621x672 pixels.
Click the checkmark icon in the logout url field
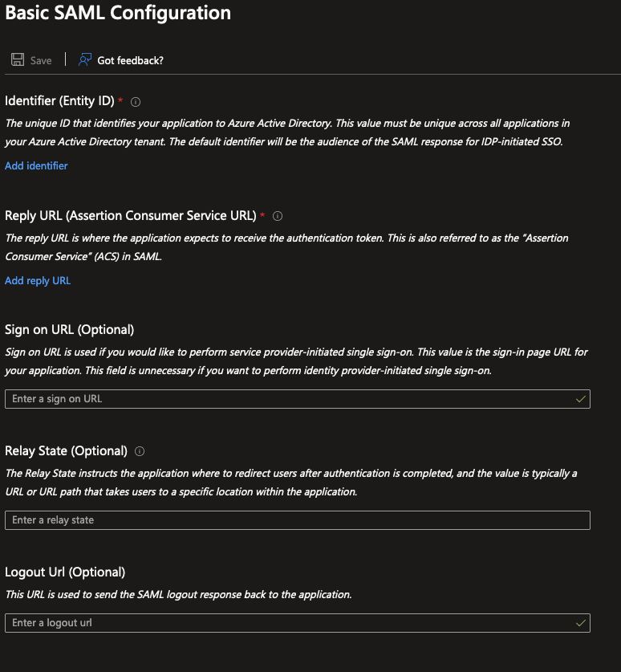coord(580,622)
